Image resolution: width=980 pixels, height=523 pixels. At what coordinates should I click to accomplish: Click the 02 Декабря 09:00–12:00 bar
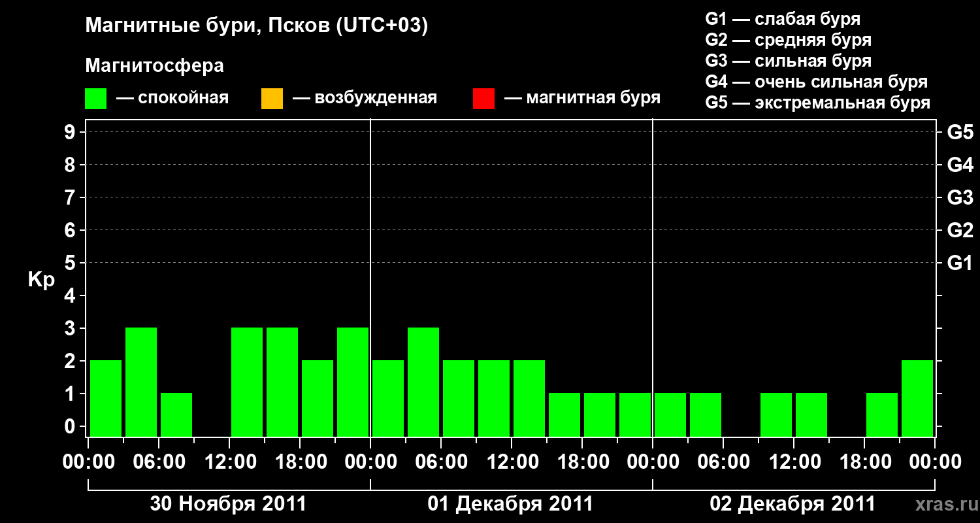(x=776, y=414)
